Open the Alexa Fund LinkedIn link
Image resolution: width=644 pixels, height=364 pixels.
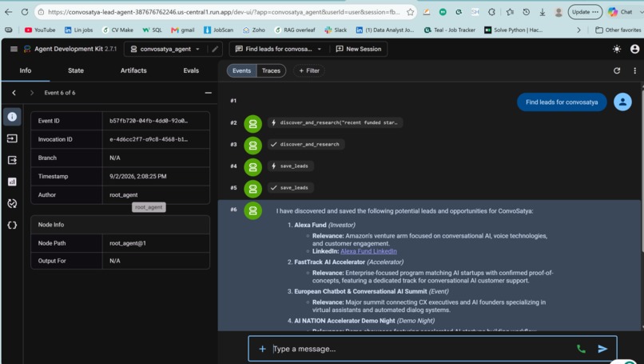[368, 251]
